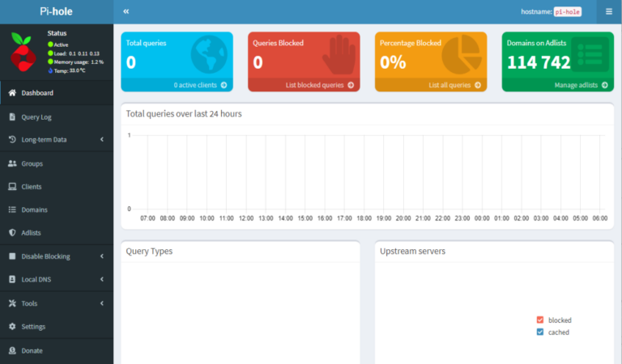This screenshot has width=622, height=364.
Task: Click the pie chart icon on Percentage Blocked card
Action: [x=462, y=55]
